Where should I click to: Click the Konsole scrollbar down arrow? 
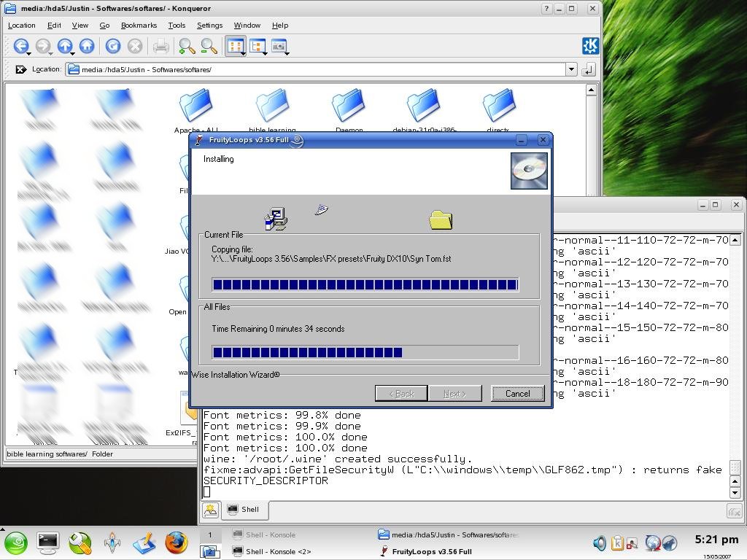pos(735,493)
